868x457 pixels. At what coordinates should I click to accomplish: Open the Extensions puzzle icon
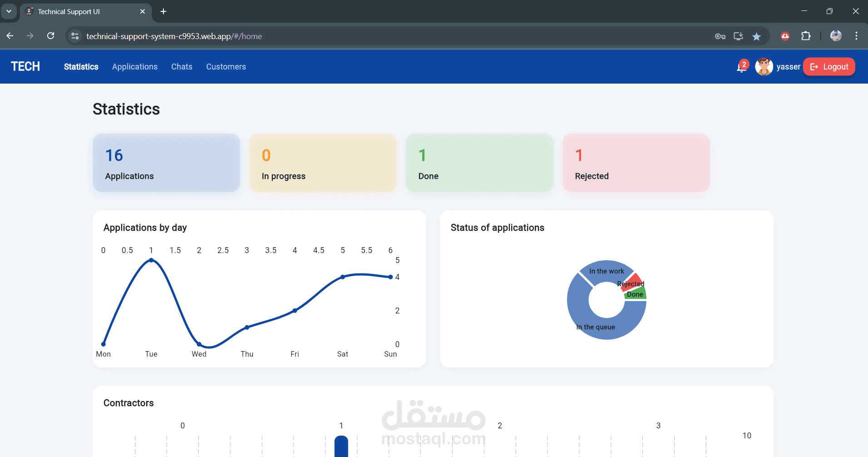806,36
